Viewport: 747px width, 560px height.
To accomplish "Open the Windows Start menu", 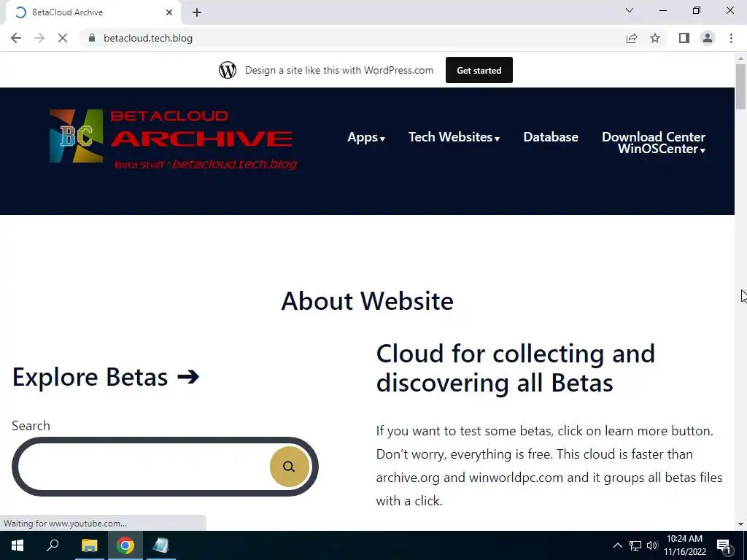I will tap(18, 545).
